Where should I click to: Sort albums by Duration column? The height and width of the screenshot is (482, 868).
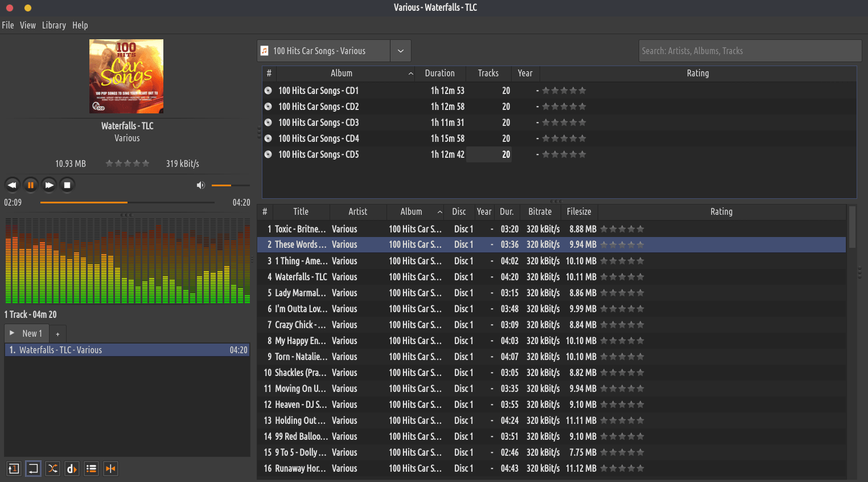(x=440, y=73)
